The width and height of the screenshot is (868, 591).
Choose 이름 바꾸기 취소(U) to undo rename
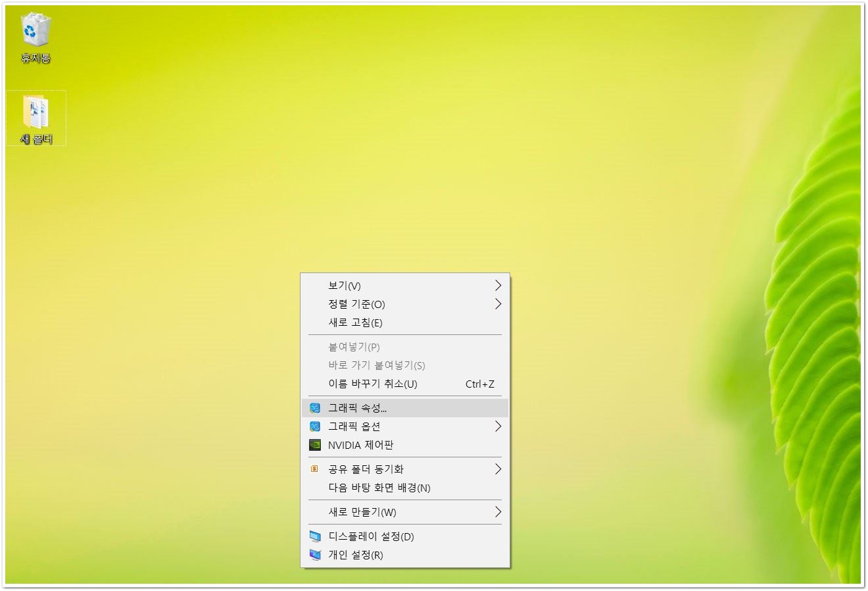click(x=405, y=384)
